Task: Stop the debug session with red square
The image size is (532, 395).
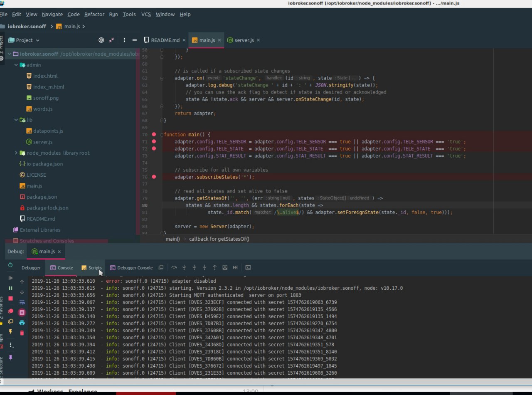Action: 10,299
